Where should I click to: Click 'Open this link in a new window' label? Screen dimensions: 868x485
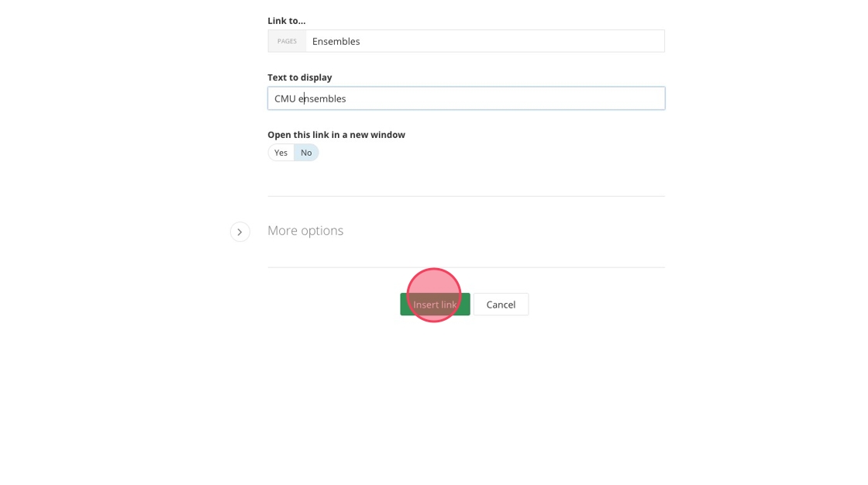(336, 135)
